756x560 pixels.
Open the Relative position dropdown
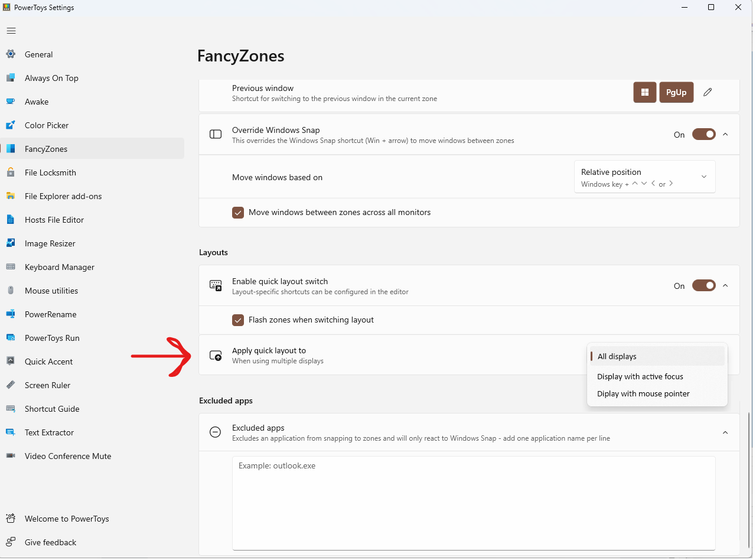[644, 176]
